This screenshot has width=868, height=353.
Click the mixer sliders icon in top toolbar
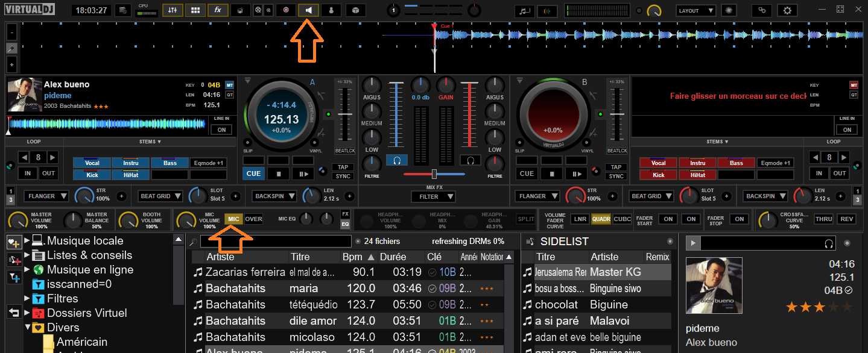pos(173,10)
